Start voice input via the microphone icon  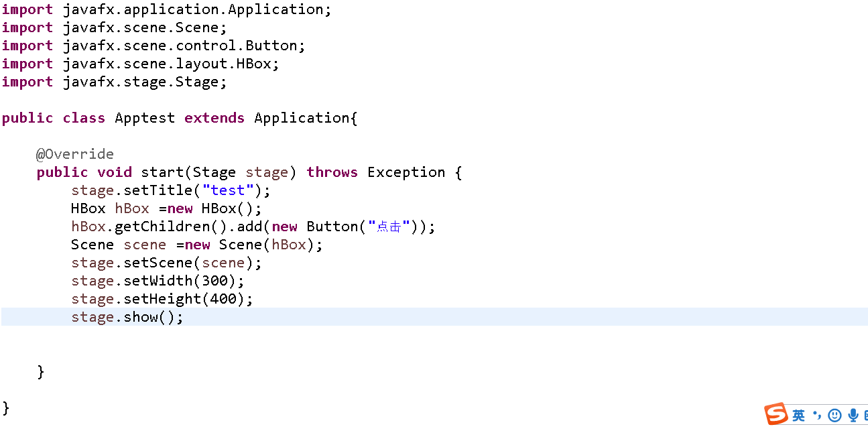point(853,414)
